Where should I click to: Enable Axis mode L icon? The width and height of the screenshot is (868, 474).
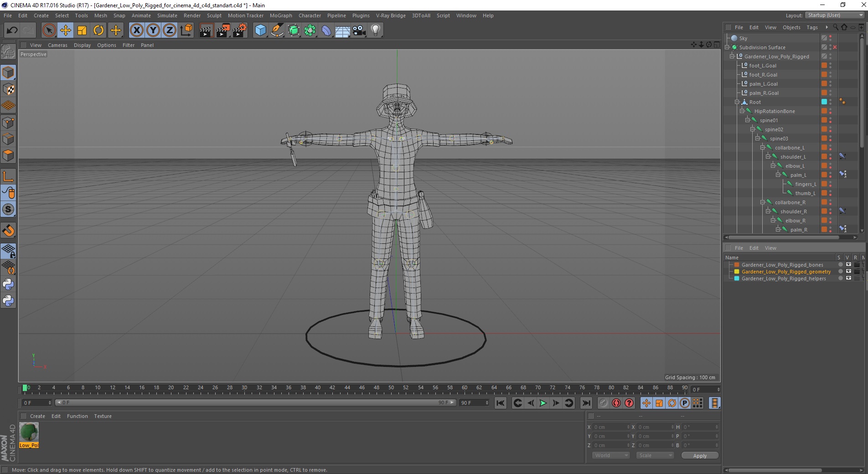click(8, 176)
